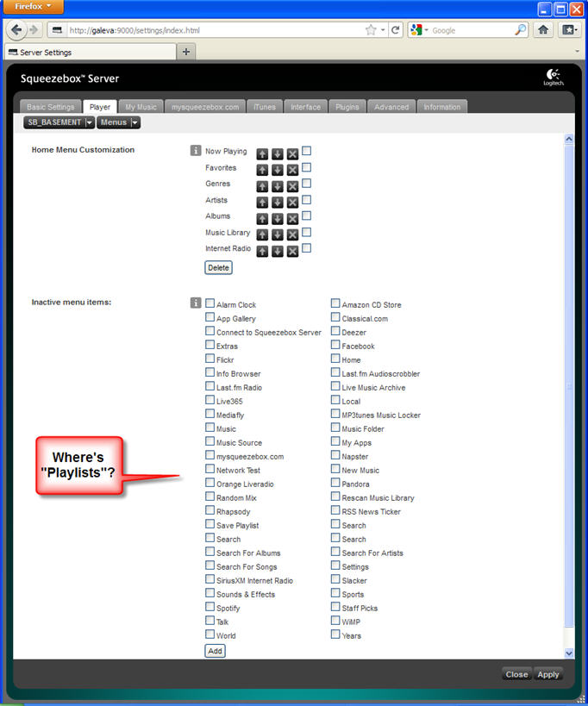Viewport: 588px width, 706px height.
Task: Open the Basic Settings tab
Action: [51, 107]
